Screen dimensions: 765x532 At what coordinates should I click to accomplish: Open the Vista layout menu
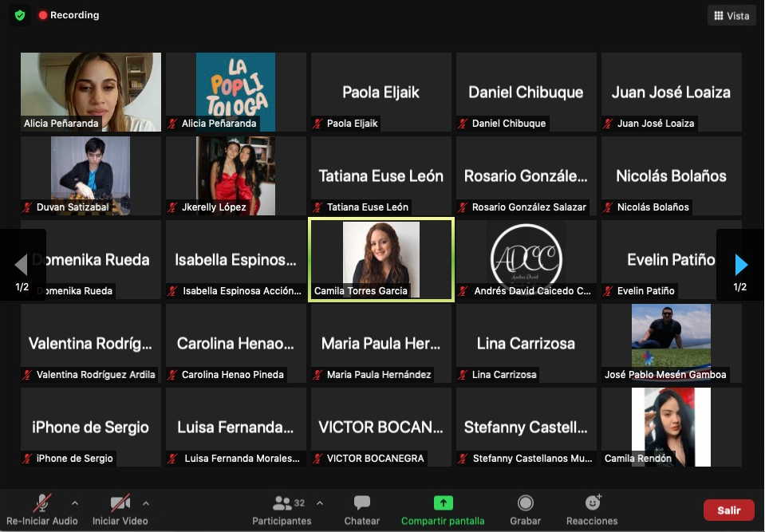pos(731,15)
